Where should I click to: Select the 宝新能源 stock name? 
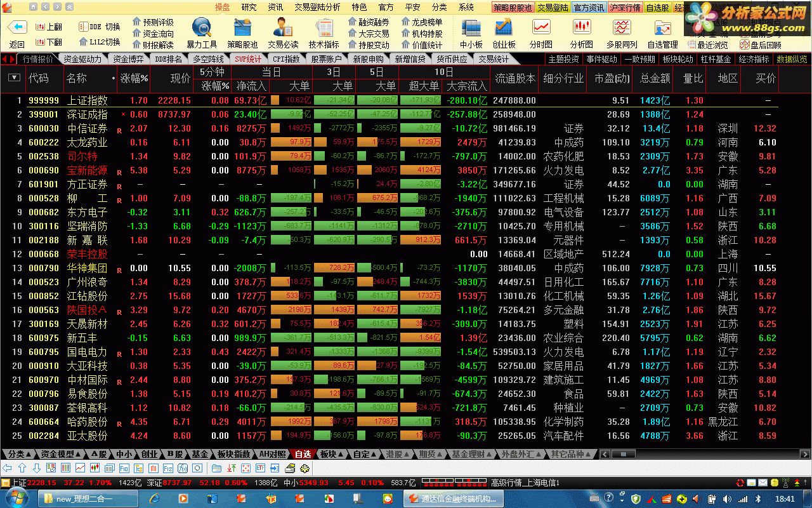click(88, 170)
